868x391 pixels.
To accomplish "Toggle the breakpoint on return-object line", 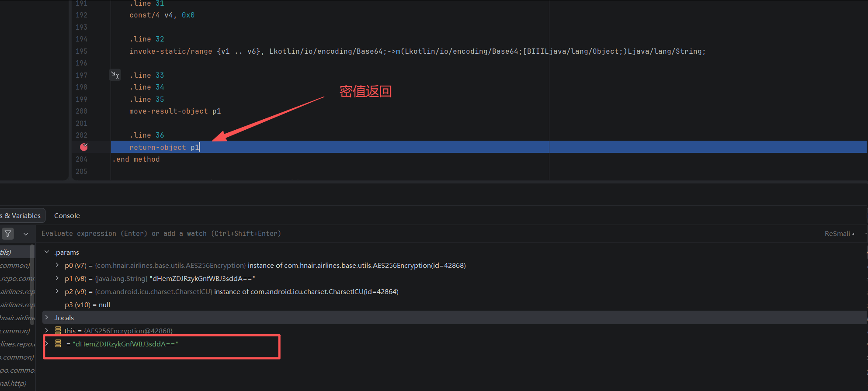I will coord(83,147).
